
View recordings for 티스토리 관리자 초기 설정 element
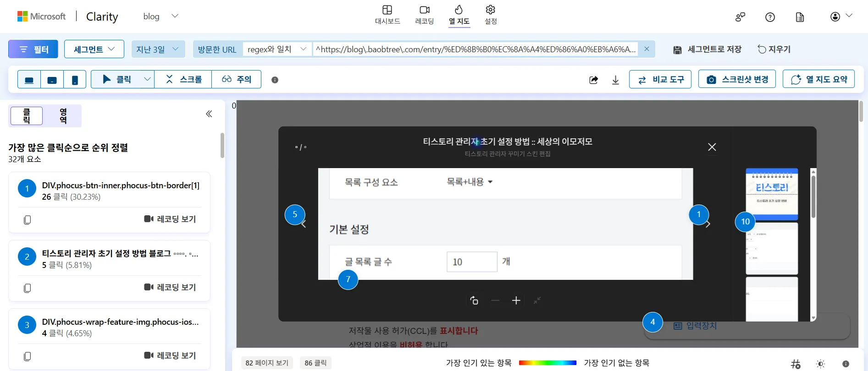[x=170, y=287]
